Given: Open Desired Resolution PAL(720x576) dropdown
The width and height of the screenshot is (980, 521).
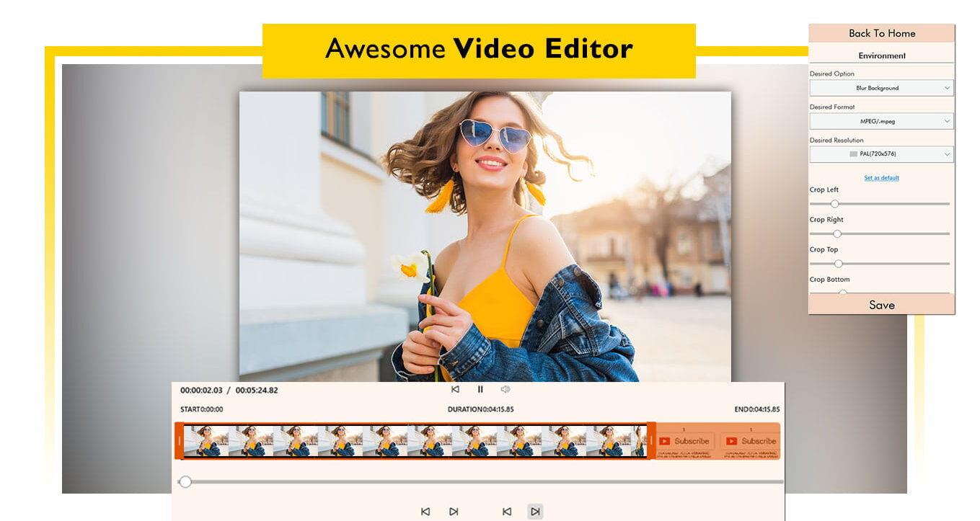Looking at the screenshot, I should pos(881,154).
